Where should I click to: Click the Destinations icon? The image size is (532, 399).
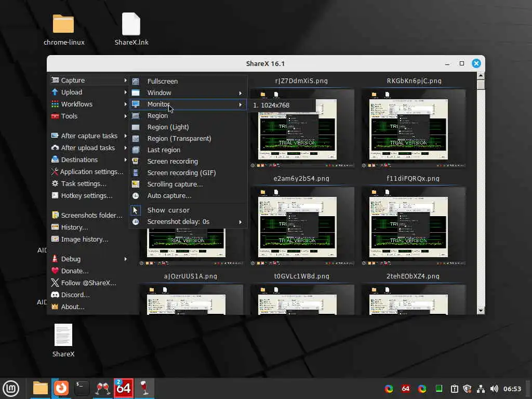55,159
